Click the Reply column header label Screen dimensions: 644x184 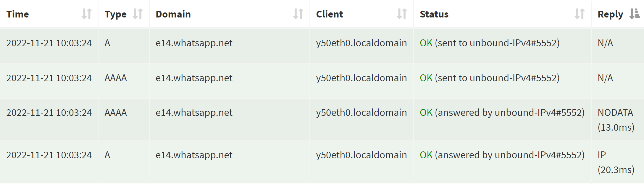click(x=610, y=14)
